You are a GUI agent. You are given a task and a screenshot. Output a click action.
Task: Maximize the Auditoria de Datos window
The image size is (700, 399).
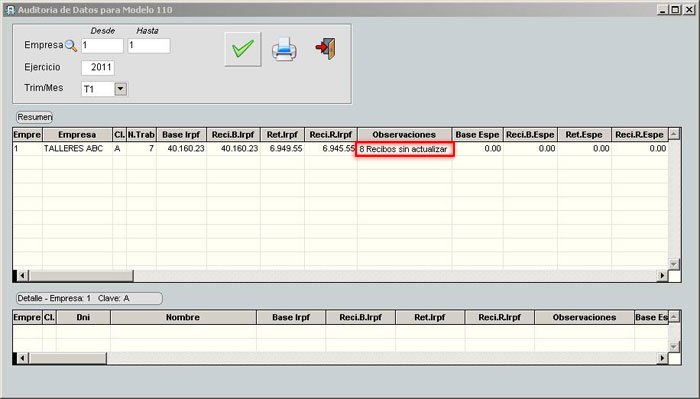click(x=675, y=9)
